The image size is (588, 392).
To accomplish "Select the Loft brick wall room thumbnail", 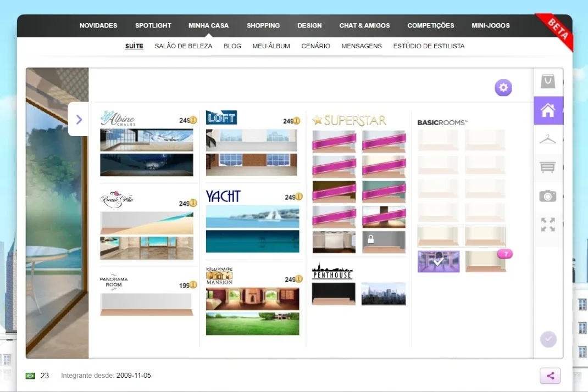I will pyautogui.click(x=251, y=165).
